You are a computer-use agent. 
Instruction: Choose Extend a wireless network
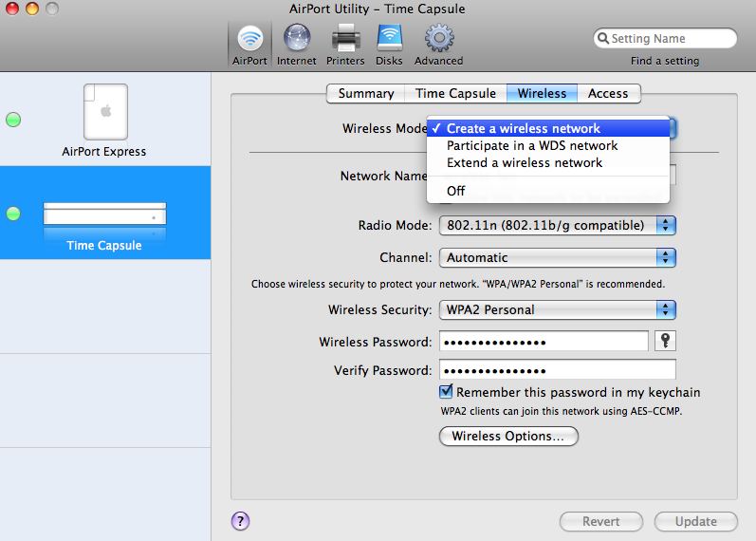pyautogui.click(x=548, y=162)
